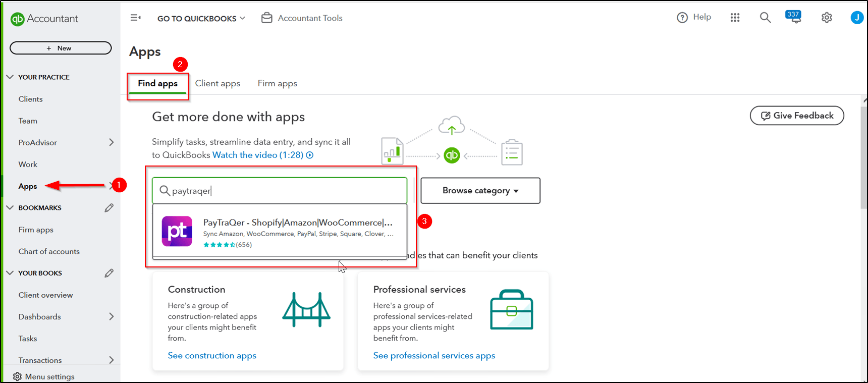Expand the Transactions submenu arrow
868x383 pixels.
click(x=112, y=360)
